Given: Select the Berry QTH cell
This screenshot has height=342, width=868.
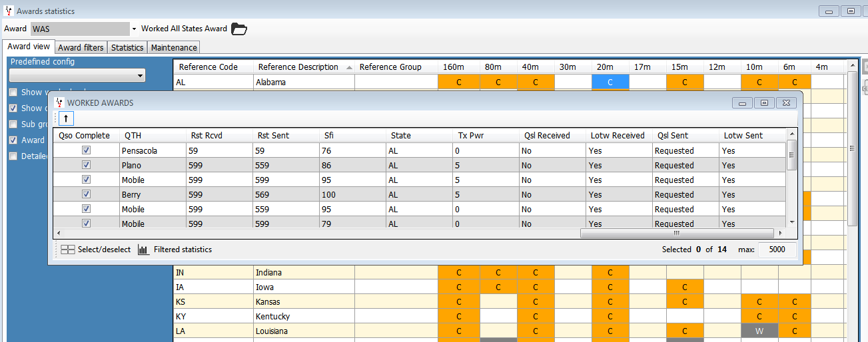Looking at the screenshot, I should (153, 194).
